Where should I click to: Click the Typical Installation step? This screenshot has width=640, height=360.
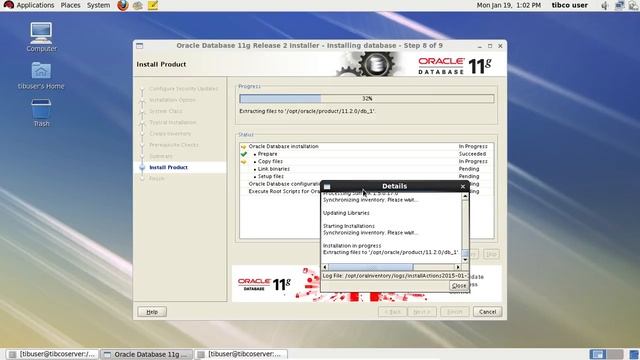click(x=172, y=122)
